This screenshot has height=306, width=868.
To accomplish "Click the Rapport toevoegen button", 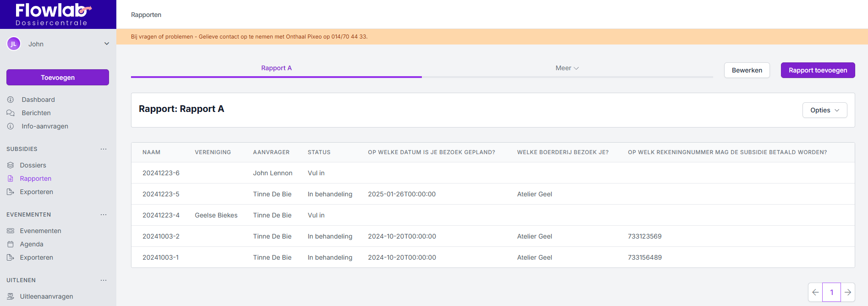I will pyautogui.click(x=818, y=70).
